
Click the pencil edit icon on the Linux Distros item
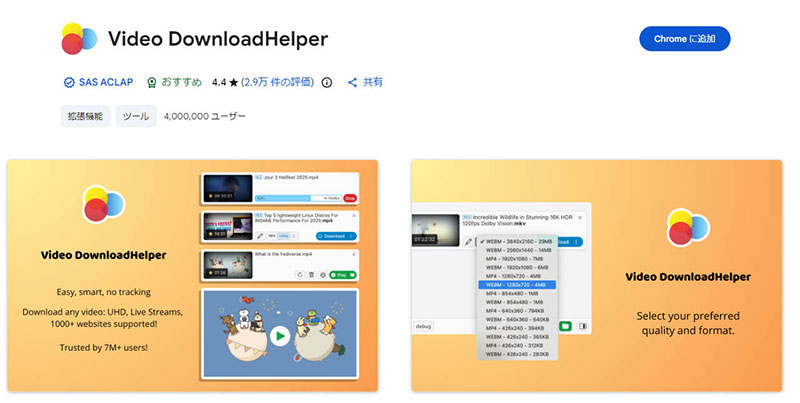(260, 236)
